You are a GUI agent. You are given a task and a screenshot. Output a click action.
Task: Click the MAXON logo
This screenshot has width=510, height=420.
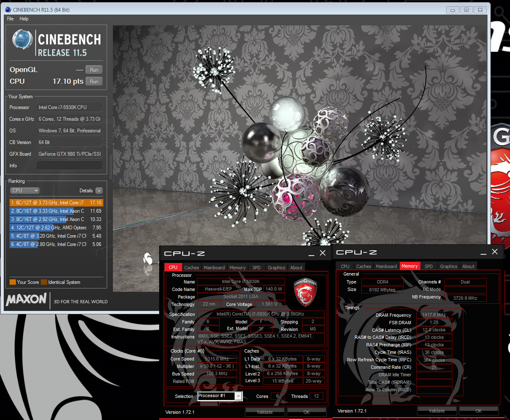(26, 299)
